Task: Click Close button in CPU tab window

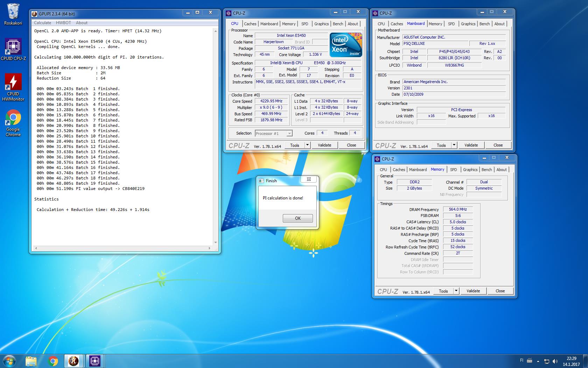Action: click(351, 145)
